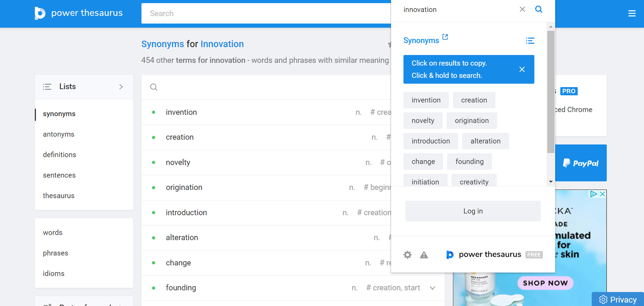Click the Power Thesaurus logo icon
Viewport: 644px width, 306px height.
click(40, 13)
